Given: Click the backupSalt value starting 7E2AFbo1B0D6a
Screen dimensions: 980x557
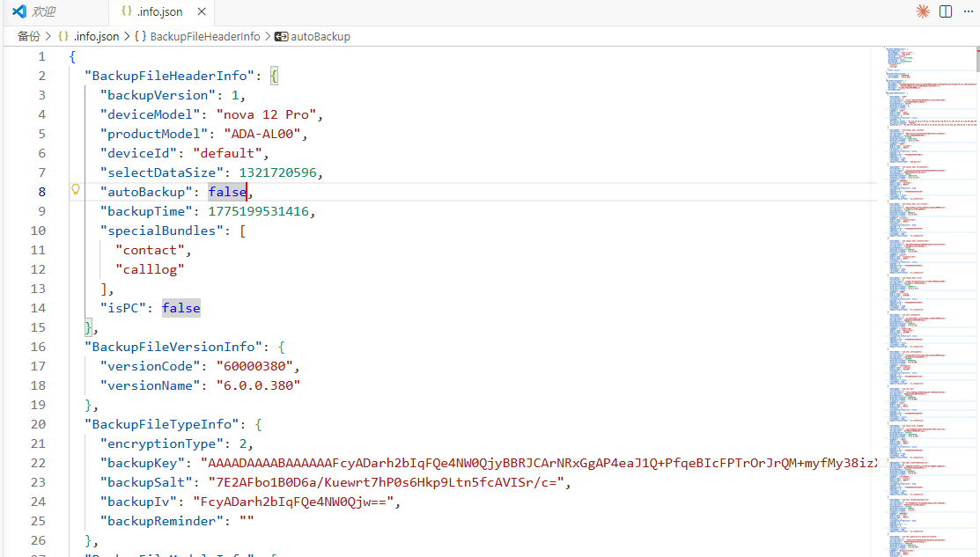Looking at the screenshot, I should (x=387, y=482).
